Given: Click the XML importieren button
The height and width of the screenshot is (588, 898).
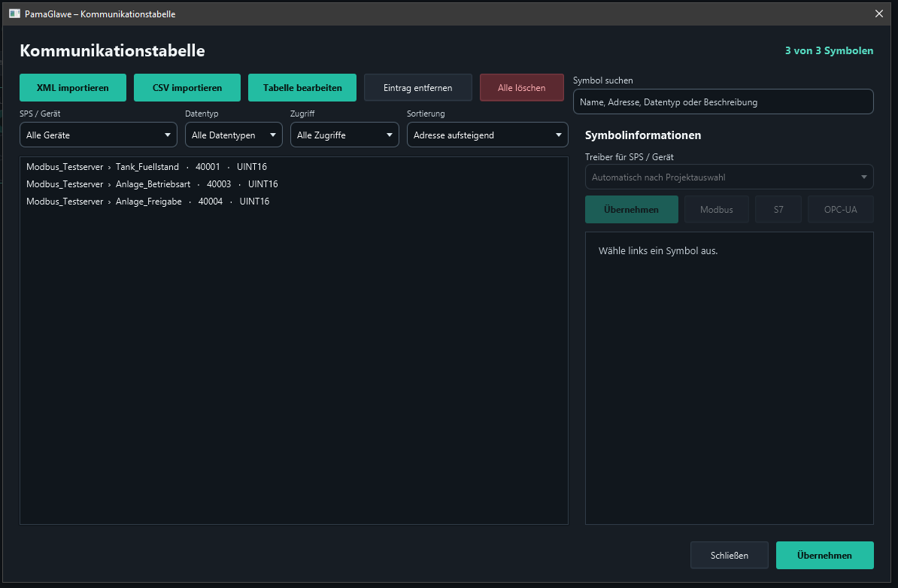Looking at the screenshot, I should (73, 88).
